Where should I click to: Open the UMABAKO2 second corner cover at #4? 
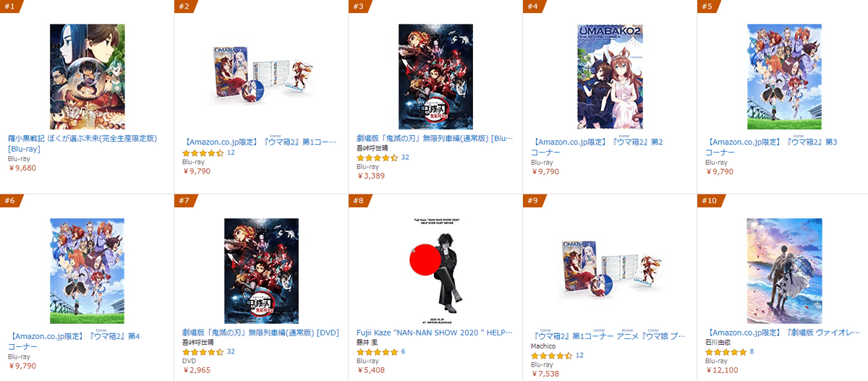tap(610, 77)
